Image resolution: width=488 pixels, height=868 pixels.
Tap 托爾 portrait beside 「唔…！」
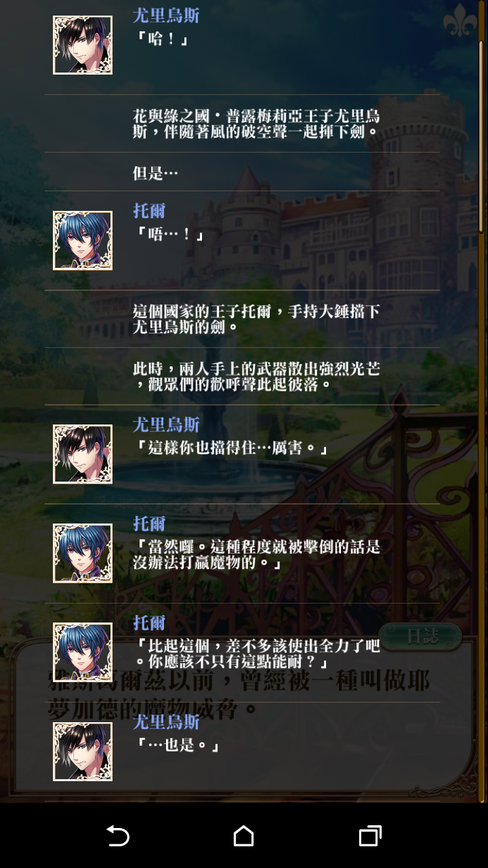(83, 241)
